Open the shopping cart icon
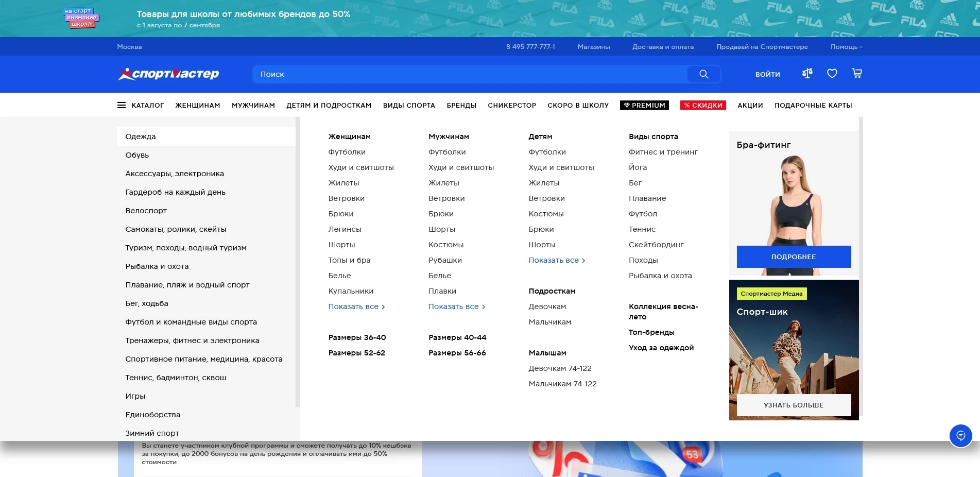 point(857,74)
